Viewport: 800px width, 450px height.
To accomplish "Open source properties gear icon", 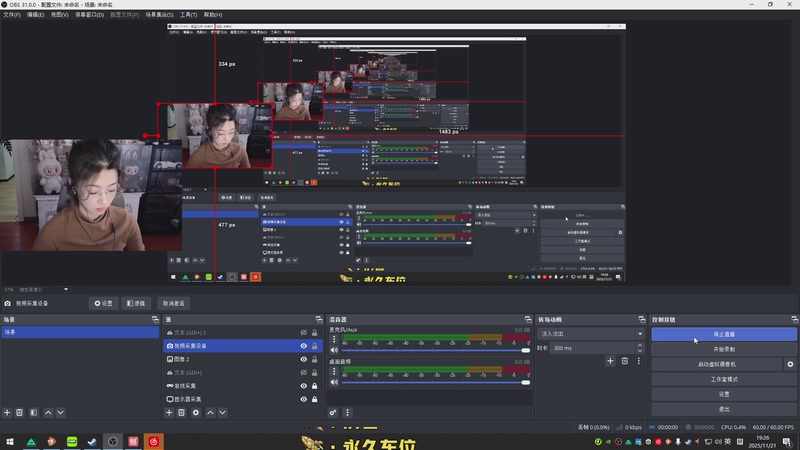I will coord(195,412).
